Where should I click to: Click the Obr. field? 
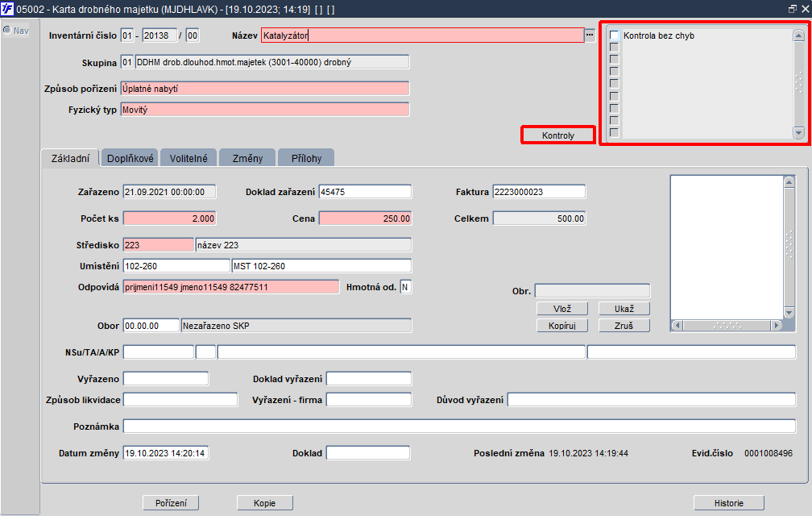592,290
